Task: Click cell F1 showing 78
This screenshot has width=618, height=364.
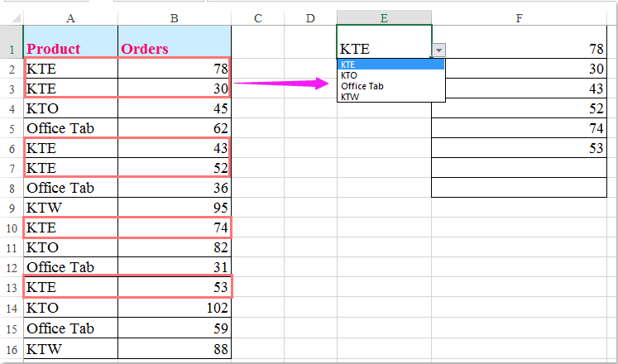Action: (519, 49)
